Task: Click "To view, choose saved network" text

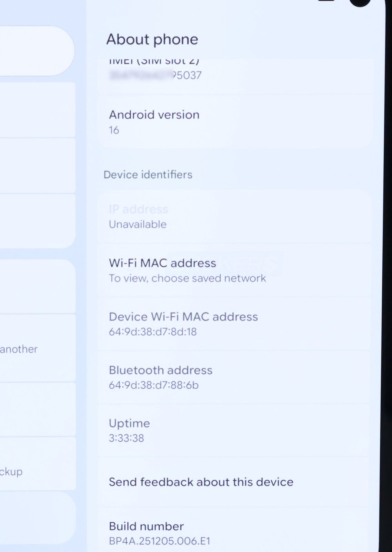Action: point(187,278)
